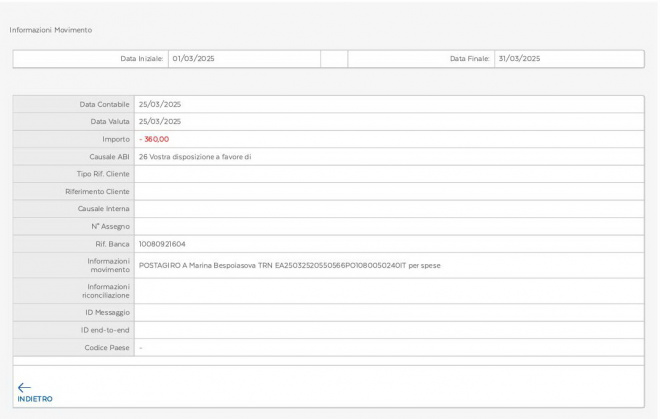Click the back arrow icon
Image resolution: width=660 pixels, height=419 pixels.
tap(25, 386)
